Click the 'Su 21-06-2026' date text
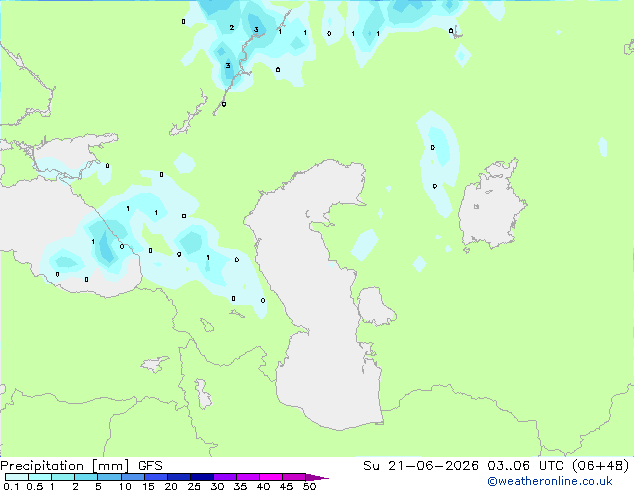Image resolution: width=634 pixels, height=490 pixels. (x=421, y=466)
